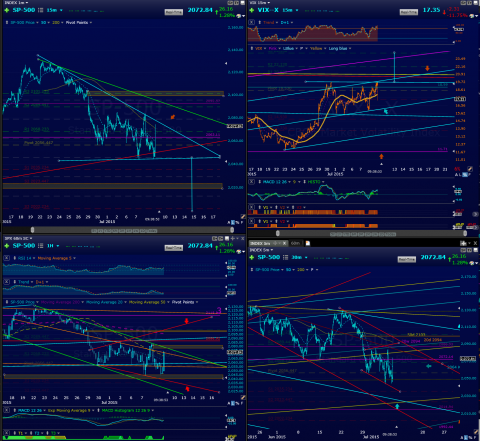Close the RSI 14 indicator pane
Screen dimensions: 480x441
click(7, 258)
